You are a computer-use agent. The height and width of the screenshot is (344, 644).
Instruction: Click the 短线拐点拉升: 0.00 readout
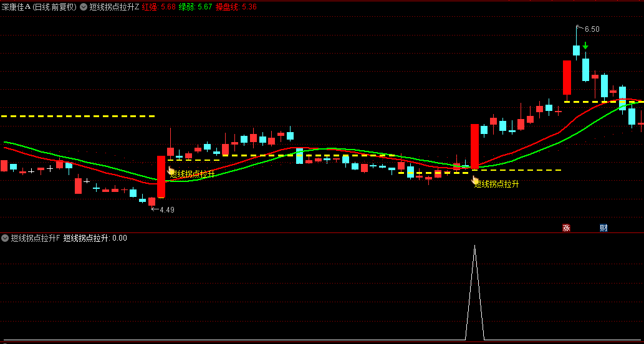click(95, 237)
